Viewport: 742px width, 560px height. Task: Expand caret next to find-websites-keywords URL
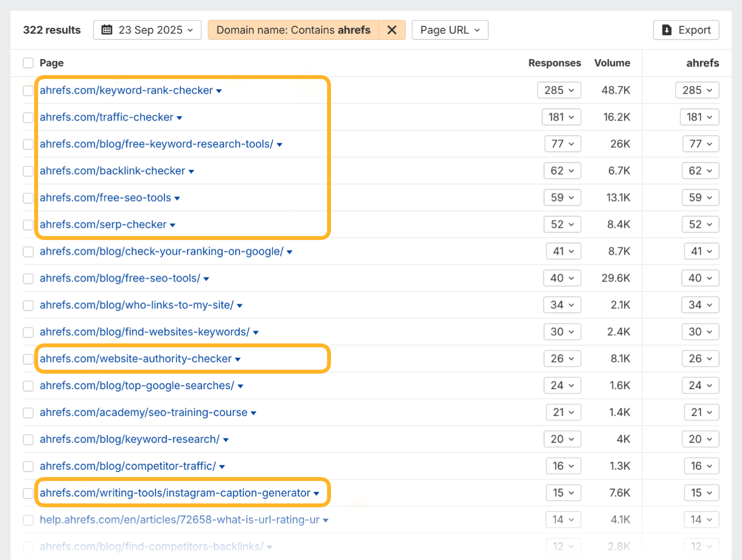[256, 333]
